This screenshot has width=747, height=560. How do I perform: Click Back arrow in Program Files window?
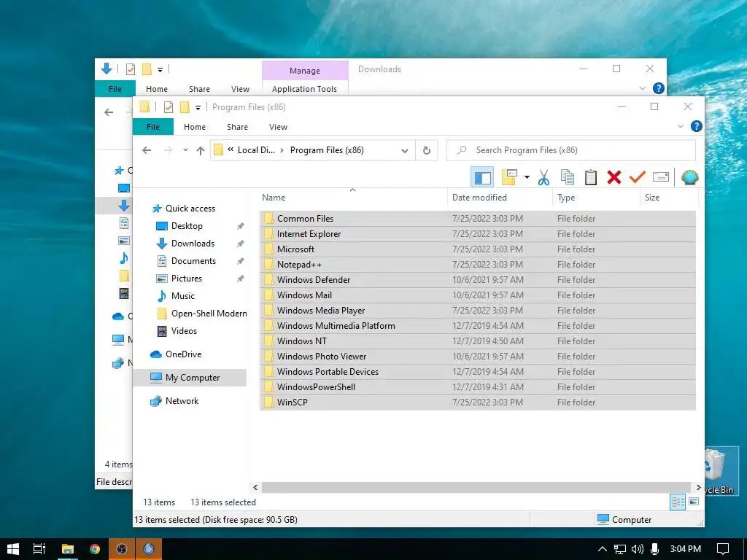click(x=147, y=150)
